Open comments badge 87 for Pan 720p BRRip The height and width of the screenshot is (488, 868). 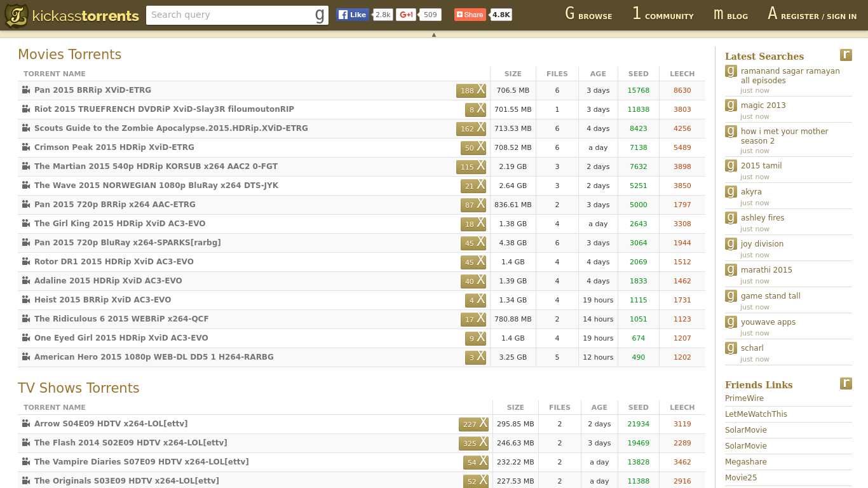(x=473, y=205)
